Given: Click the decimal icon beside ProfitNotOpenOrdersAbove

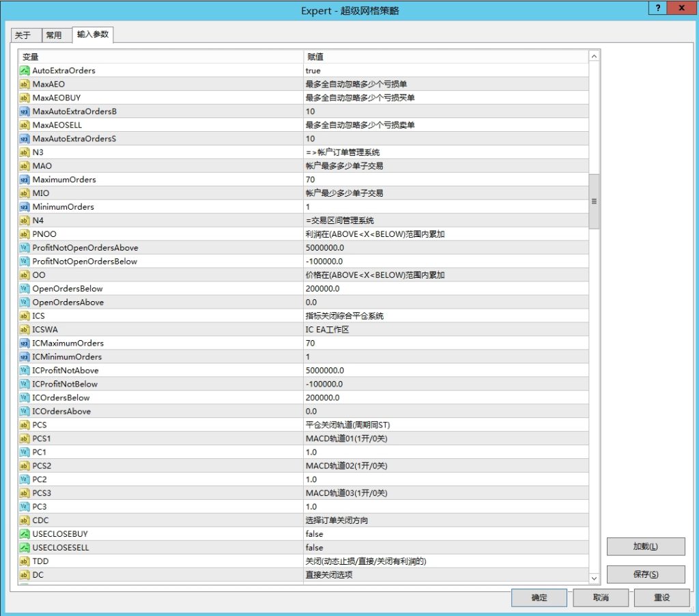Looking at the screenshot, I should point(24,248).
